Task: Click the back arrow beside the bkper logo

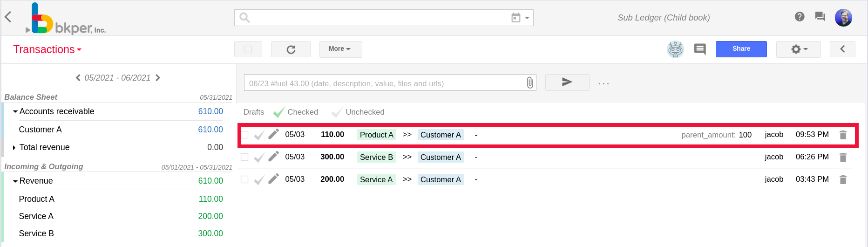Action: click(8, 17)
